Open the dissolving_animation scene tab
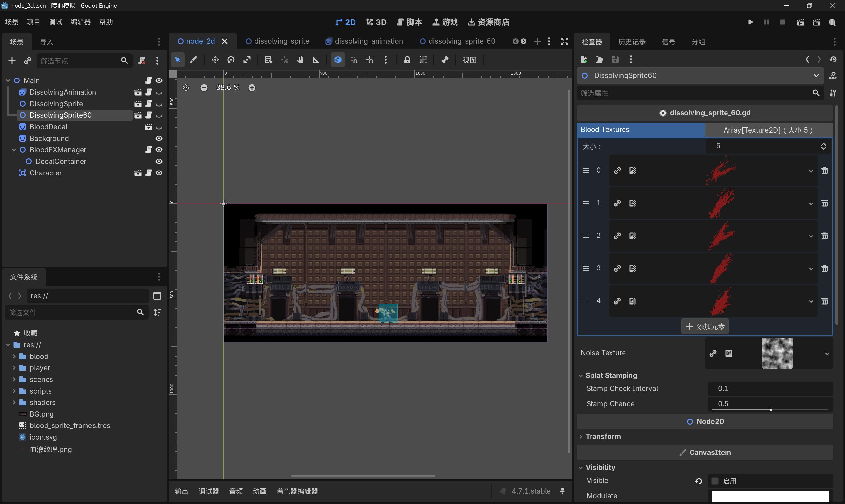The image size is (845, 504). point(364,41)
